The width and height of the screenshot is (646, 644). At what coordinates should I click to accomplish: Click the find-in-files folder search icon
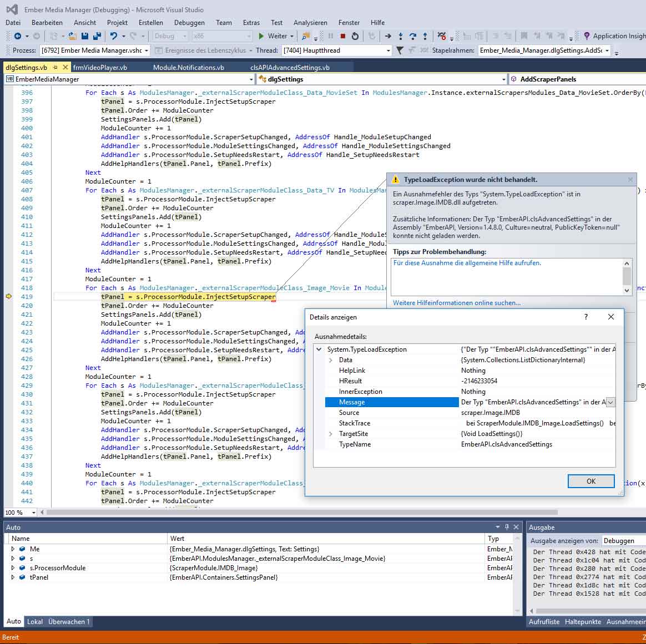tap(306, 36)
